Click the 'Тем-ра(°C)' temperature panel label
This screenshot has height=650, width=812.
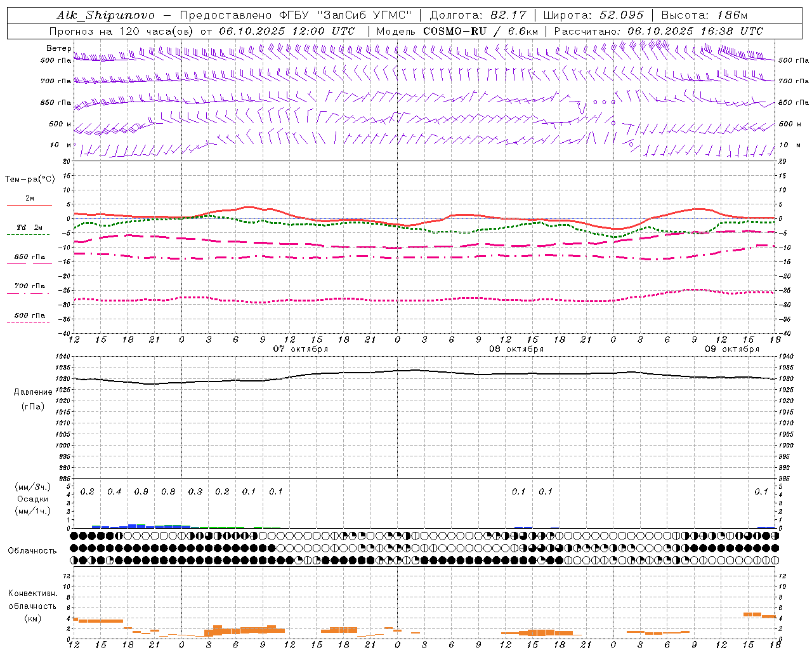[x=30, y=179]
